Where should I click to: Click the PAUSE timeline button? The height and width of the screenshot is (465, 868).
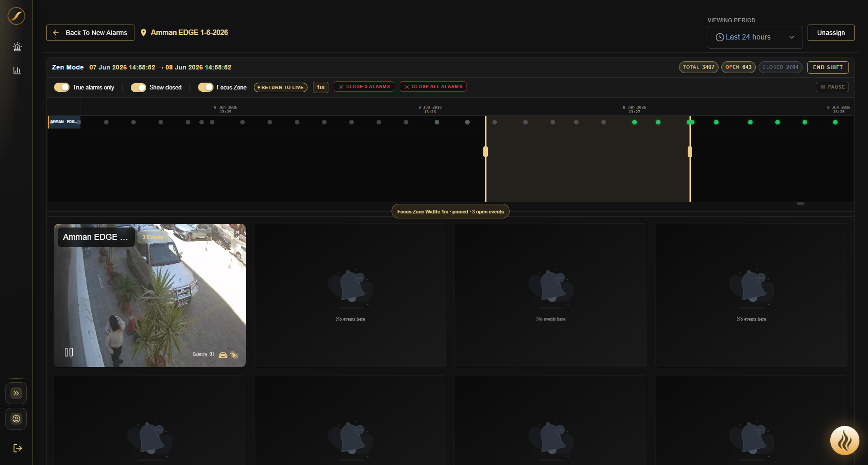pos(832,87)
